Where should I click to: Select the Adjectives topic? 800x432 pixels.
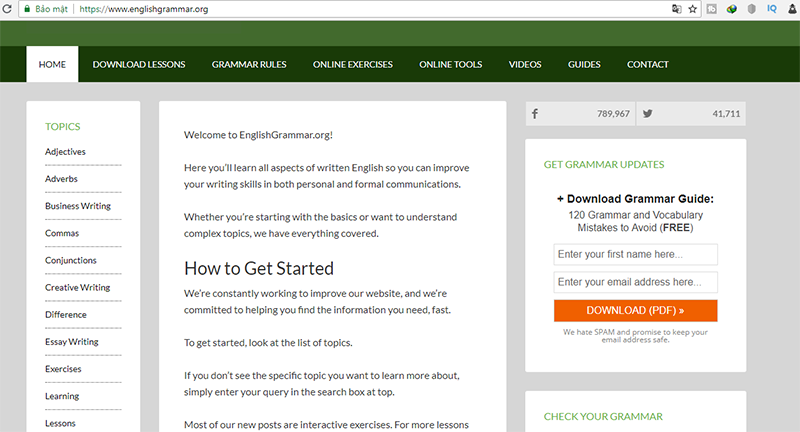coord(65,151)
